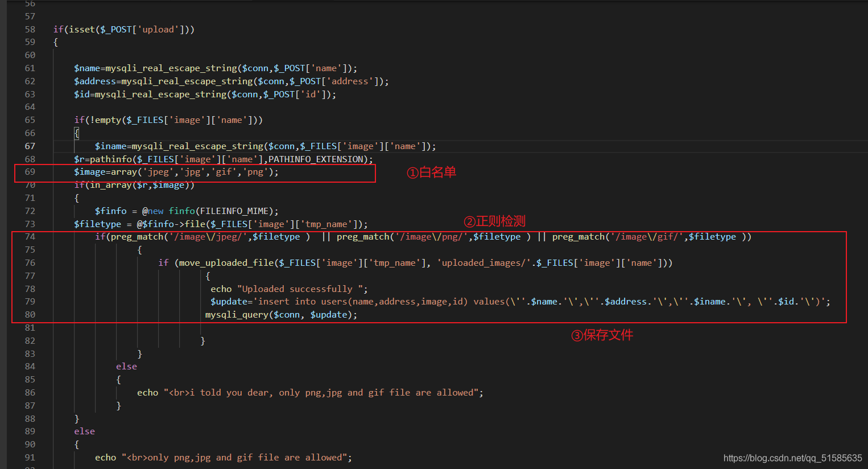Click the if(!empty($_FILES['image']['name'])) line
The height and width of the screenshot is (469, 868).
(168, 120)
